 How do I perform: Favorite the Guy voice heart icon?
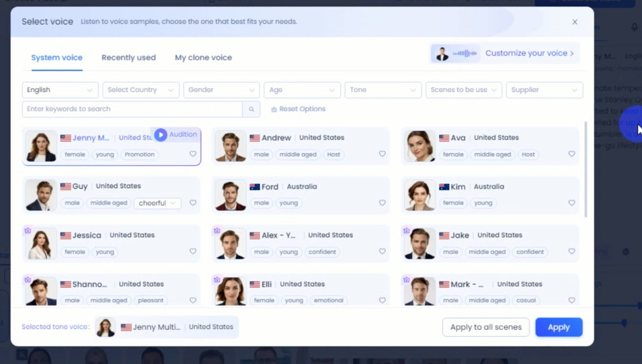coord(193,202)
